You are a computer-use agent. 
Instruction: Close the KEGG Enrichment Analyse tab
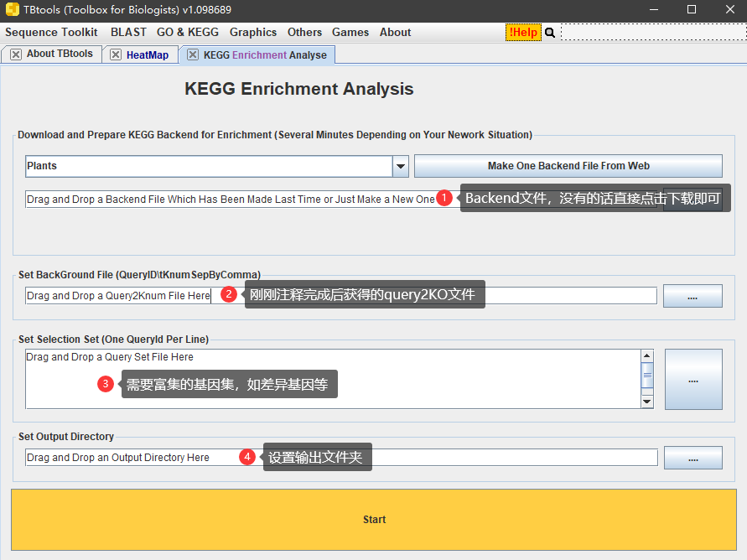(193, 54)
